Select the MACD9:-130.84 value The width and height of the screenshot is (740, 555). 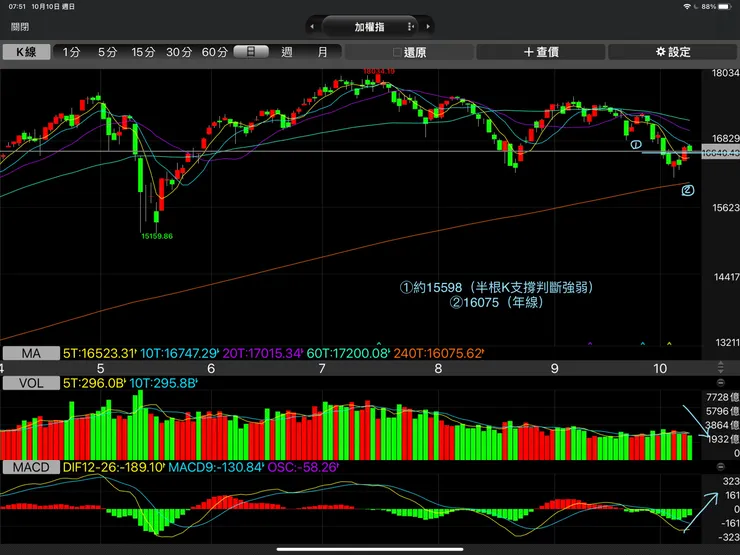pos(216,467)
